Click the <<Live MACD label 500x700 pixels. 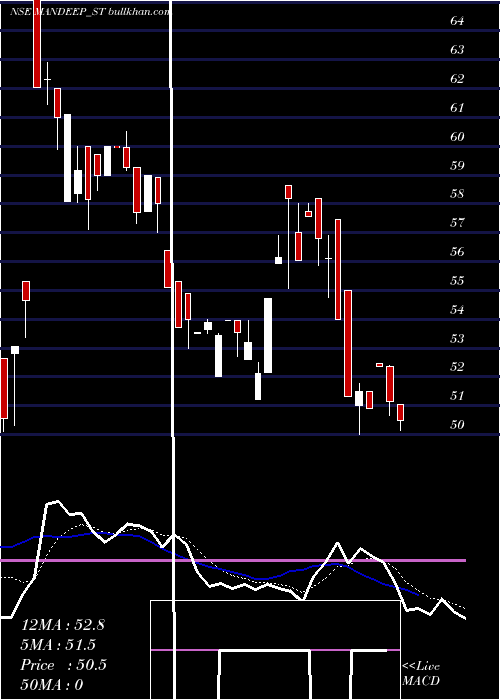coord(421,674)
